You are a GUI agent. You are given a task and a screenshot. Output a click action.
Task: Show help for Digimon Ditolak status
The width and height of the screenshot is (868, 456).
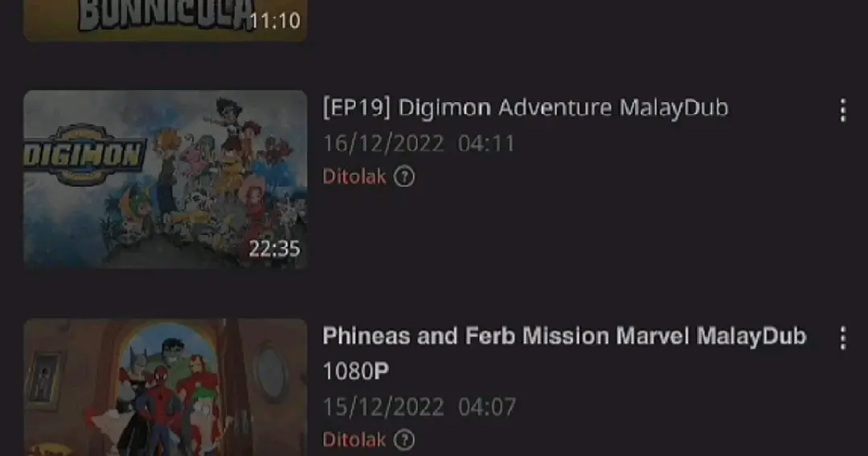404,177
